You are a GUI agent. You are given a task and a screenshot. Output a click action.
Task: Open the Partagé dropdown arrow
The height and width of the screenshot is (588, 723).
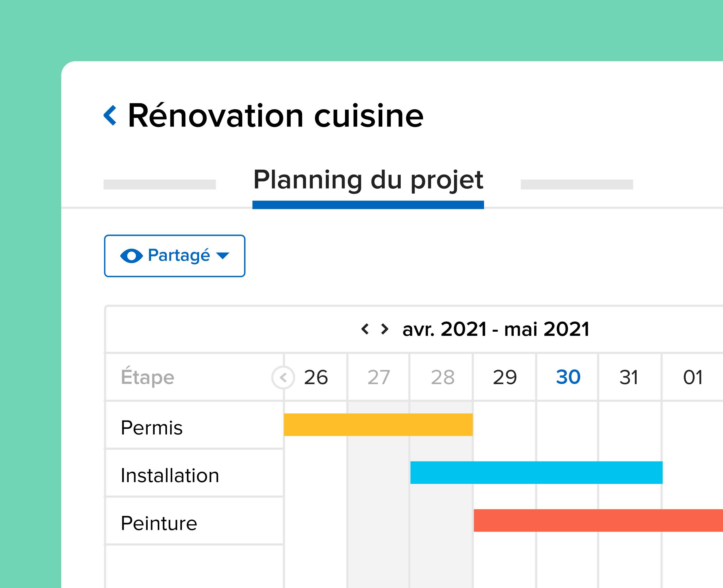[x=223, y=256]
